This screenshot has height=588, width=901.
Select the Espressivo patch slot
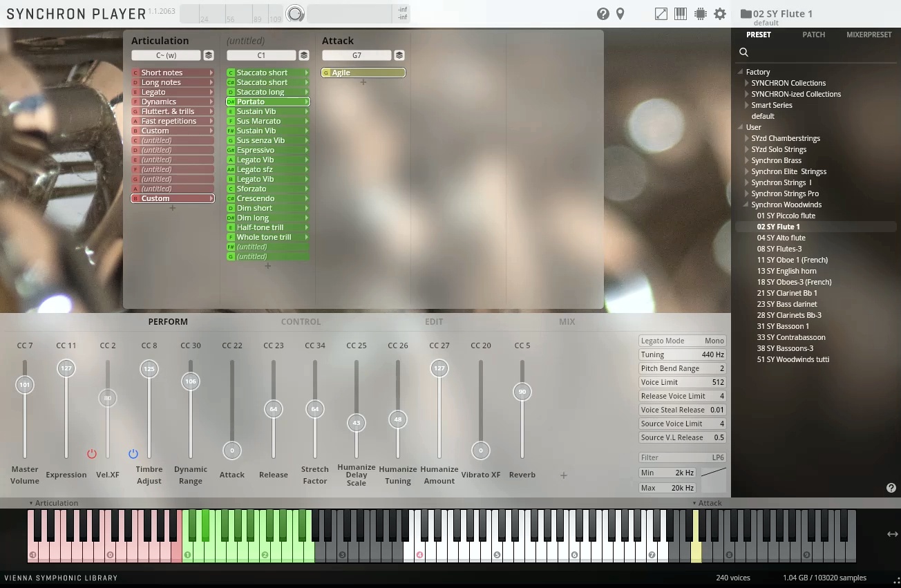click(268, 150)
